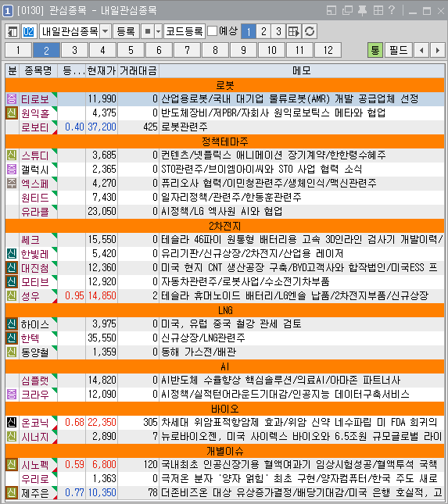Click the 신 badge icon on the 대진첨 row
The width and height of the screenshot is (448, 504).
pos(12,268)
